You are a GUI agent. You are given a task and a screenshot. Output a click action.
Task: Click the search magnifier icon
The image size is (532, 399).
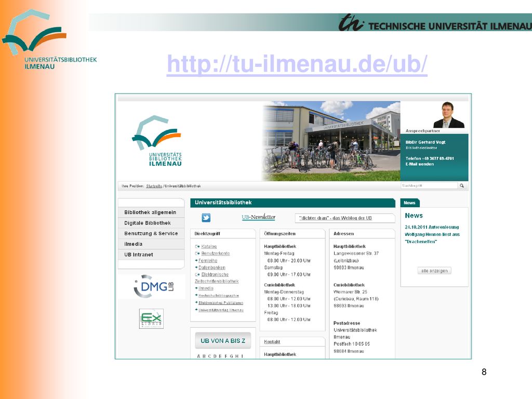[x=462, y=185]
